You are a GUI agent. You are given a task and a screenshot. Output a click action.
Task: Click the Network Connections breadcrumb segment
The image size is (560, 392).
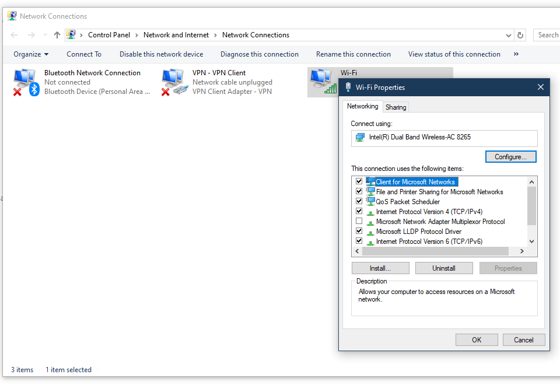[256, 35]
